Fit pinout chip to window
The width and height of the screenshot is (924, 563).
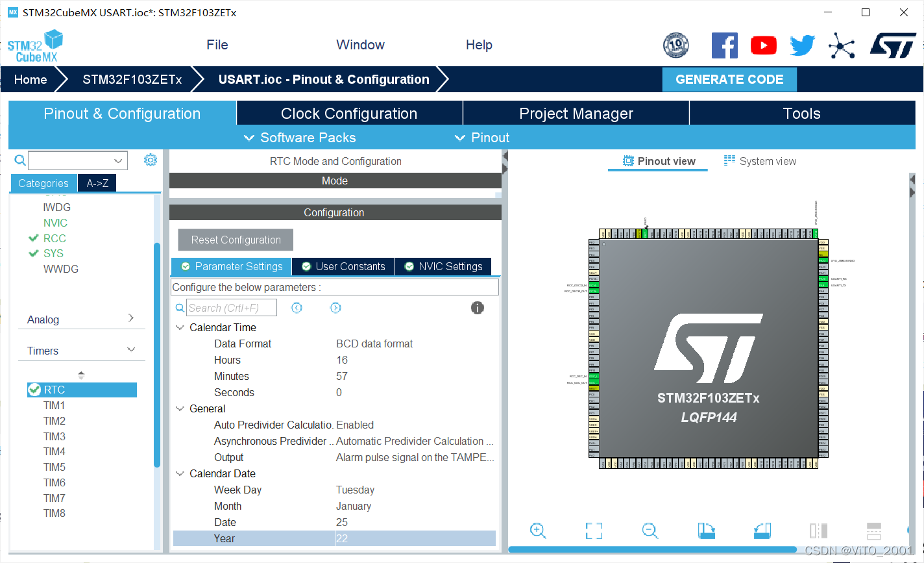pos(594,531)
